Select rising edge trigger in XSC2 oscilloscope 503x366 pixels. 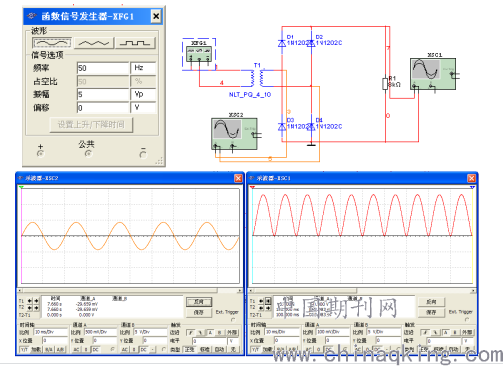tap(190, 333)
